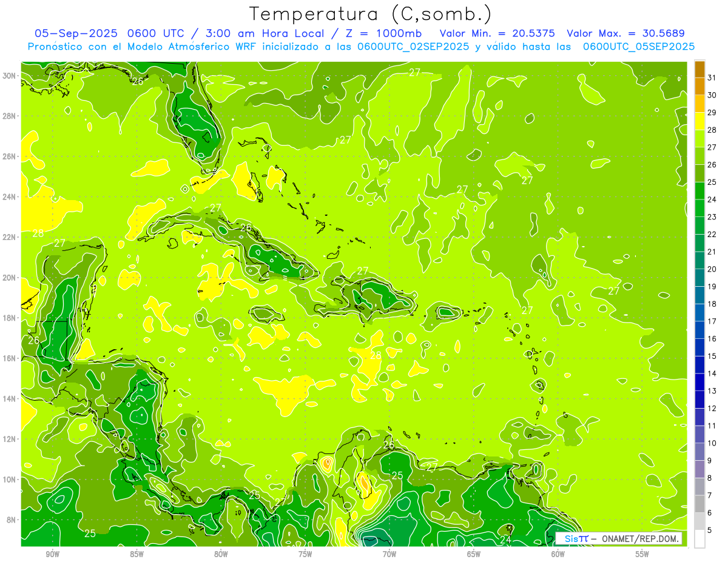Click the colorbar label "10"

[712, 443]
